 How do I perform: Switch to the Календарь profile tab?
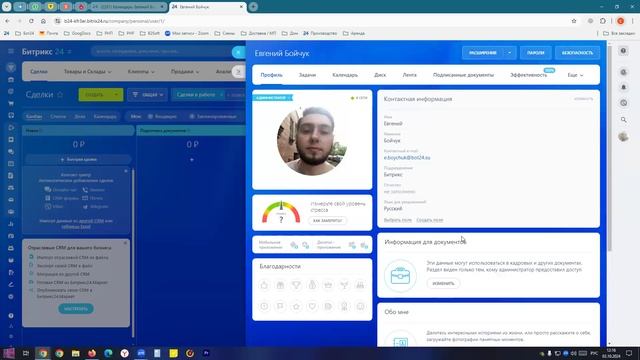coord(345,75)
